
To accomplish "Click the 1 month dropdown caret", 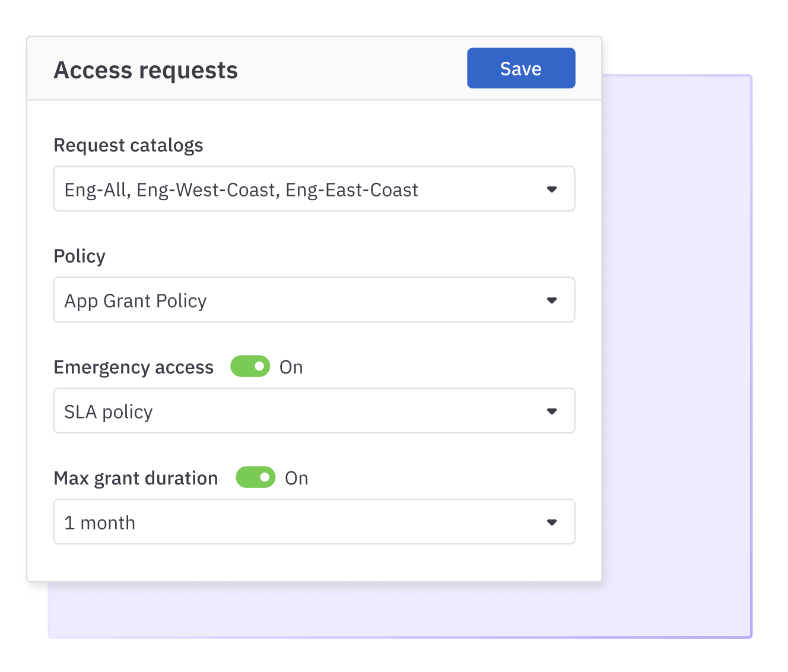I will click(551, 522).
